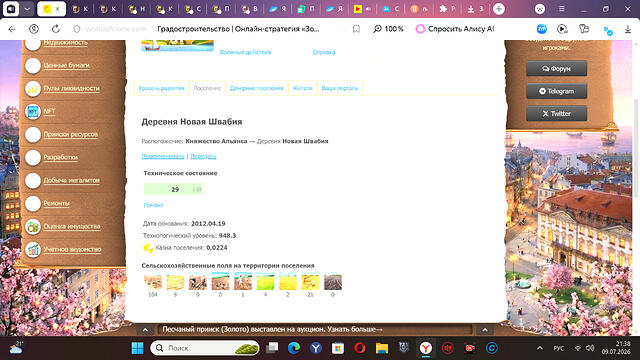This screenshot has width=640, height=360.
Task: Open the Windows Start menu
Action: point(138,348)
